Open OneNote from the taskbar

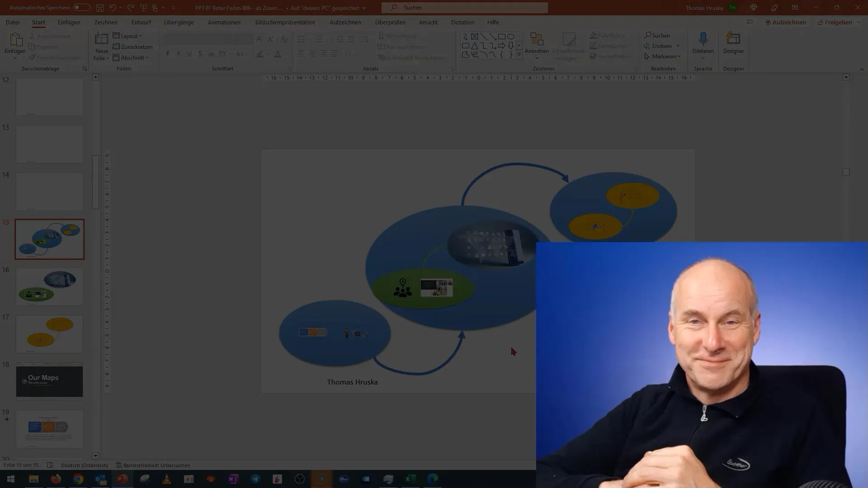point(233,479)
